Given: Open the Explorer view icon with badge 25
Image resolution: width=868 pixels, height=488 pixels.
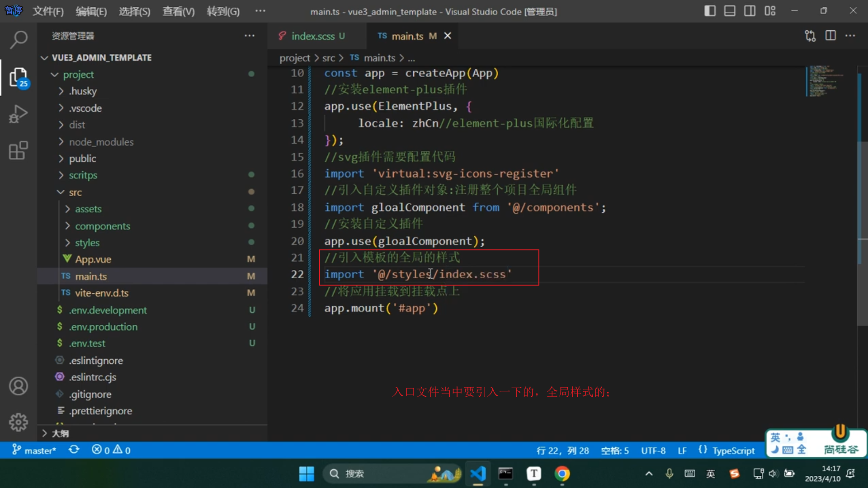Looking at the screenshot, I should coord(19,77).
